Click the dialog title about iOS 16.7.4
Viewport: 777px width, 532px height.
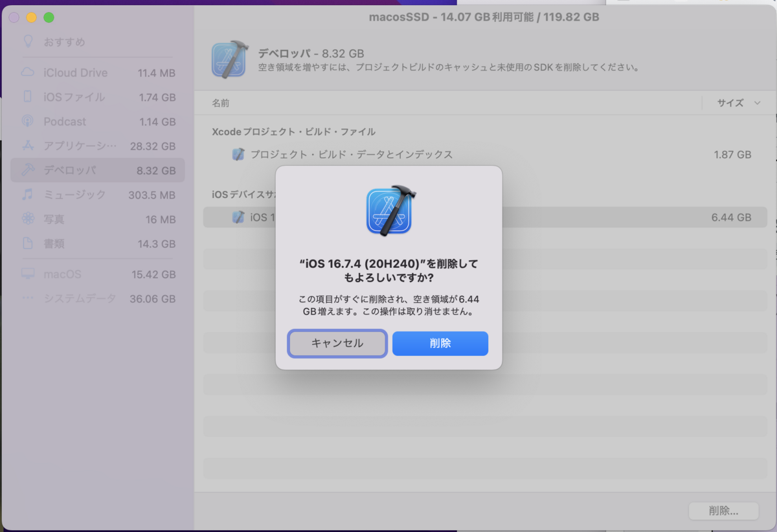tap(388, 271)
